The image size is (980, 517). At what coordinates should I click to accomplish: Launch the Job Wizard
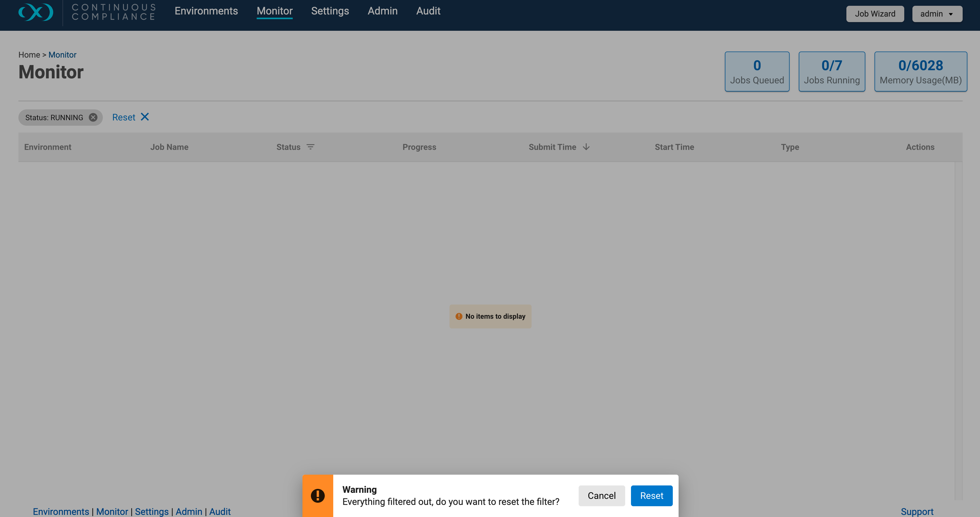875,14
